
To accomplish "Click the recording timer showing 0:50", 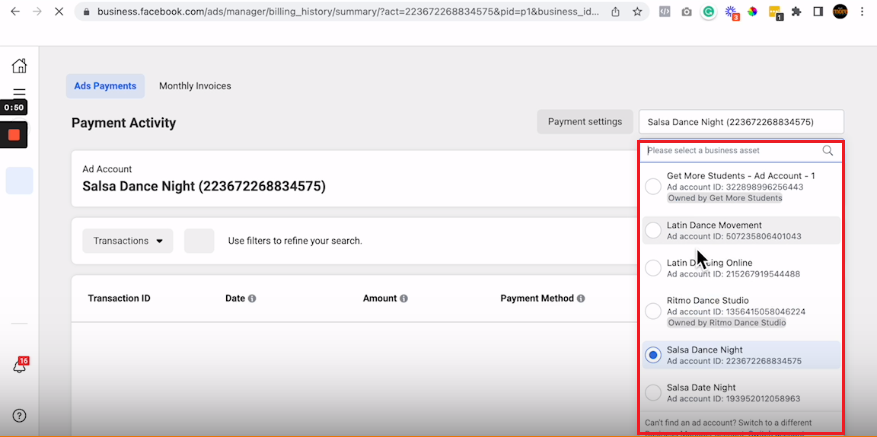I will [14, 107].
